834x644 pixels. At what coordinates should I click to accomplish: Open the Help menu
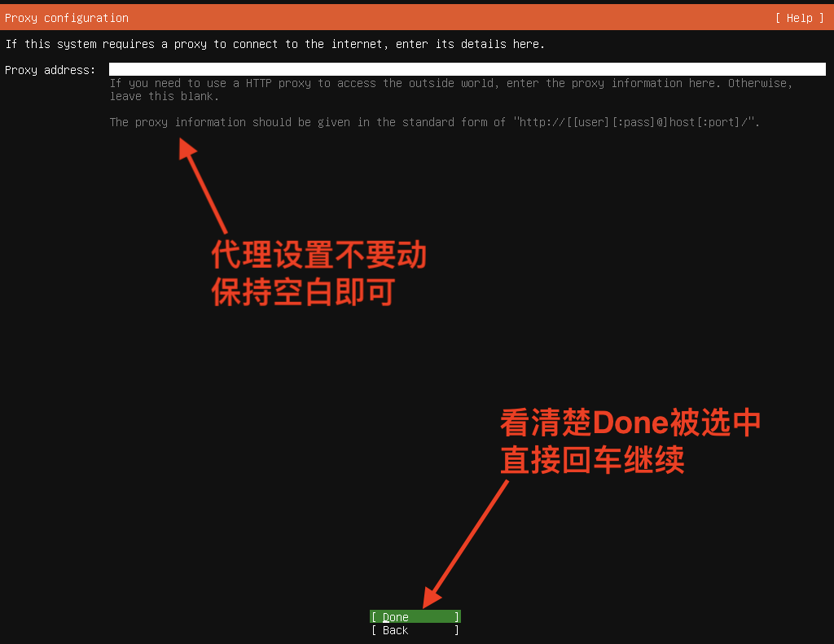point(799,18)
